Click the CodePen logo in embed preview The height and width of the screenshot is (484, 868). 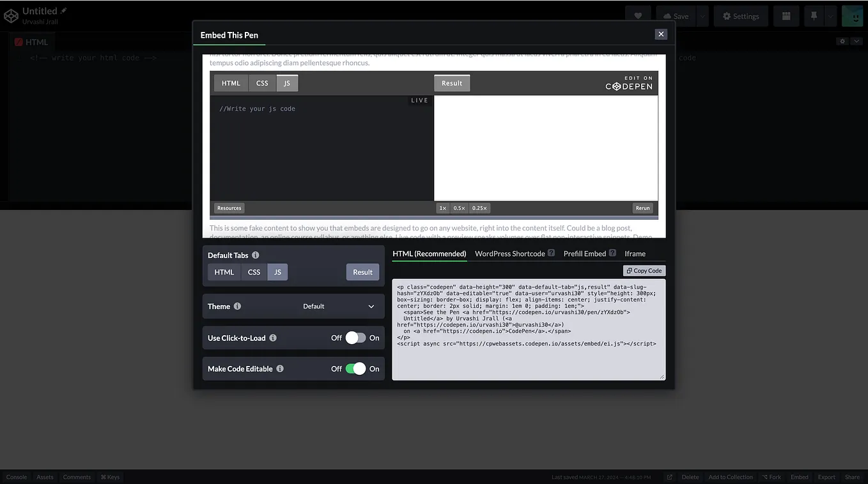click(x=629, y=86)
